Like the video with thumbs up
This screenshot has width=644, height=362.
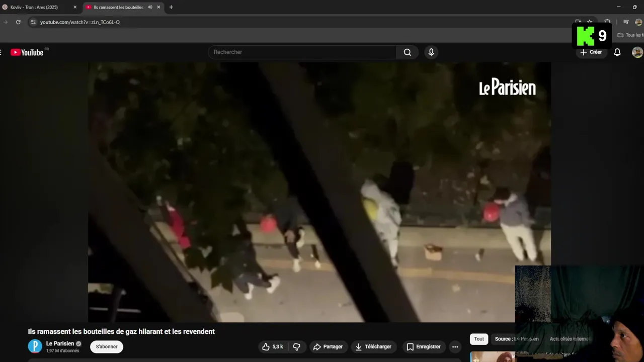(272, 347)
